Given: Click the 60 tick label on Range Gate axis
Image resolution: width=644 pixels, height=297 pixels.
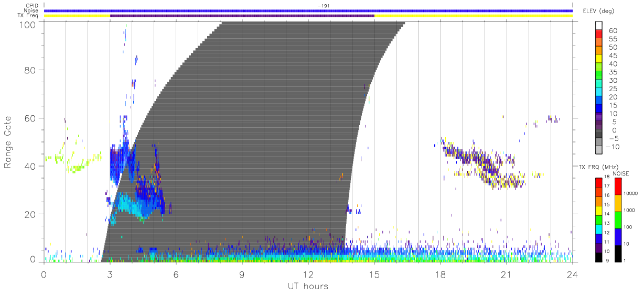Looking at the screenshot, I should (x=30, y=118).
